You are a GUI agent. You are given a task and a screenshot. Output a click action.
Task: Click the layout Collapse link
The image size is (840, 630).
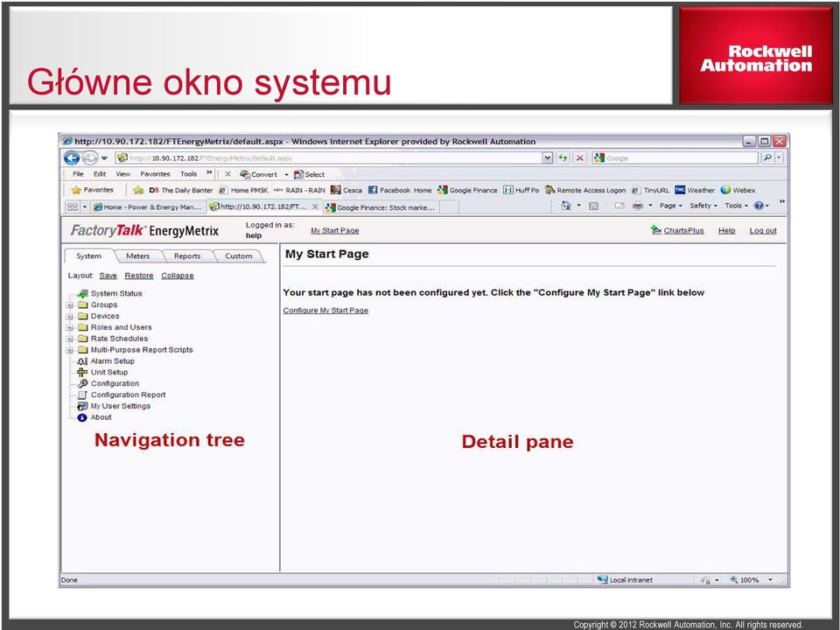[178, 276]
